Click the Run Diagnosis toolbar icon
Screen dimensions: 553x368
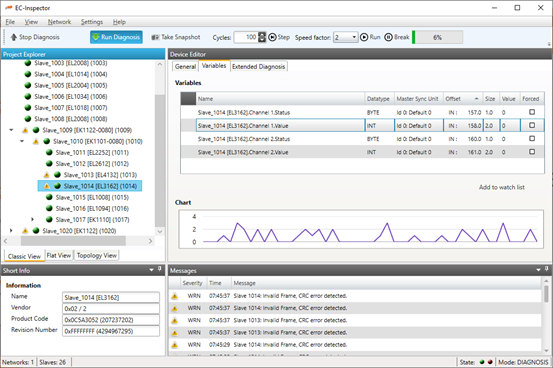(96, 37)
